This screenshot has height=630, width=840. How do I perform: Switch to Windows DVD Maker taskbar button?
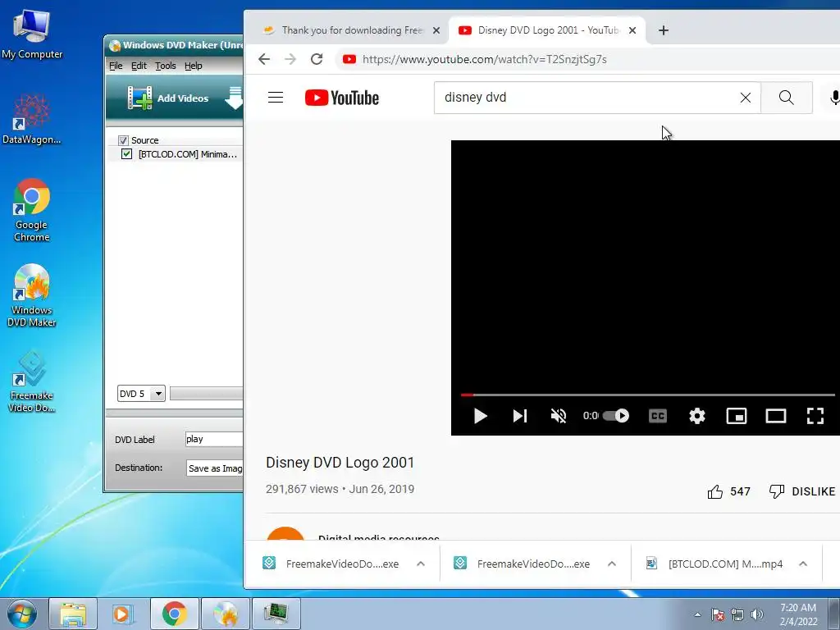pyautogui.click(x=226, y=614)
